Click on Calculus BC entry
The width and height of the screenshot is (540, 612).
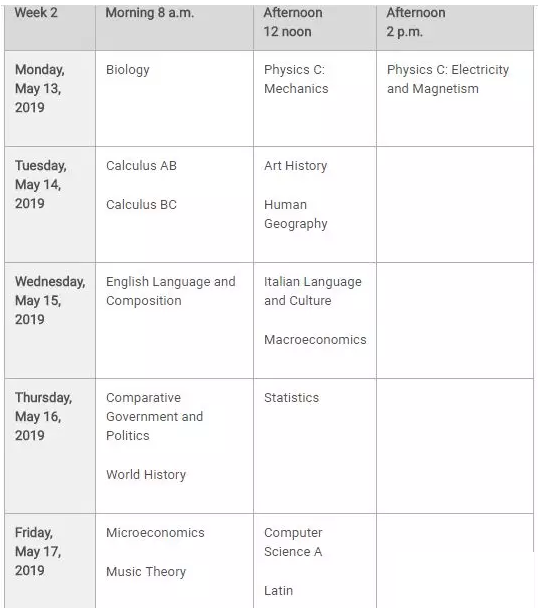[x=141, y=205]
